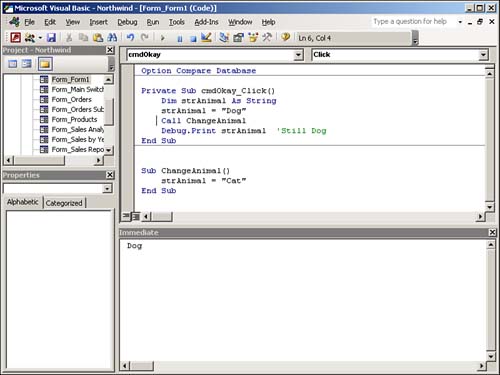Click the code window's down scroll arrow
The width and height of the screenshot is (500, 375).
tap(489, 207)
